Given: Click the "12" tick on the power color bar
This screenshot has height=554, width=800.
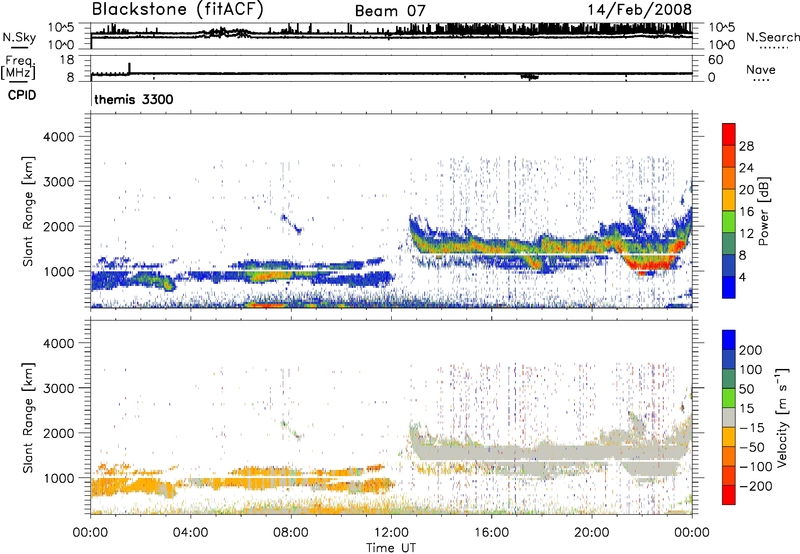Looking at the screenshot, I should (746, 234).
